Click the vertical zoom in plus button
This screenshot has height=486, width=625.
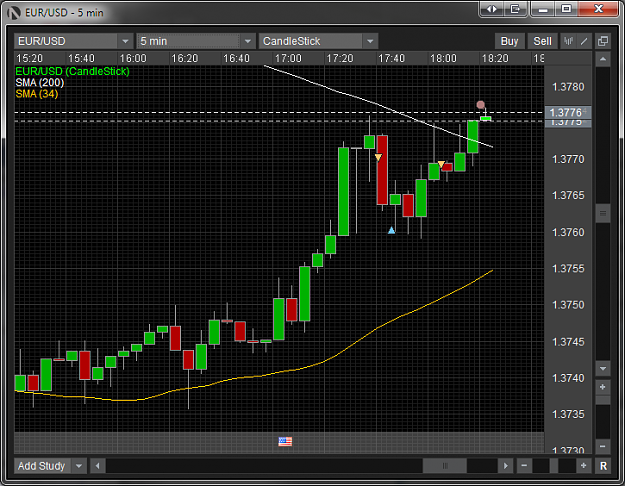(603, 387)
